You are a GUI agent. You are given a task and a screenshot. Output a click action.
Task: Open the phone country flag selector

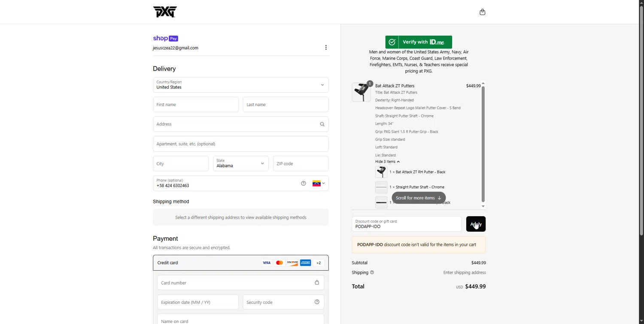(x=319, y=183)
